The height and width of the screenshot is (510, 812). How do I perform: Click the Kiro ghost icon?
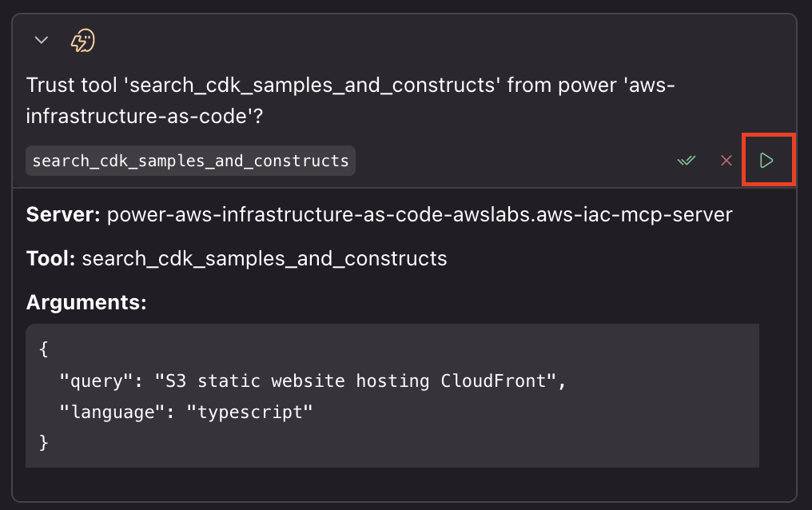[82, 40]
